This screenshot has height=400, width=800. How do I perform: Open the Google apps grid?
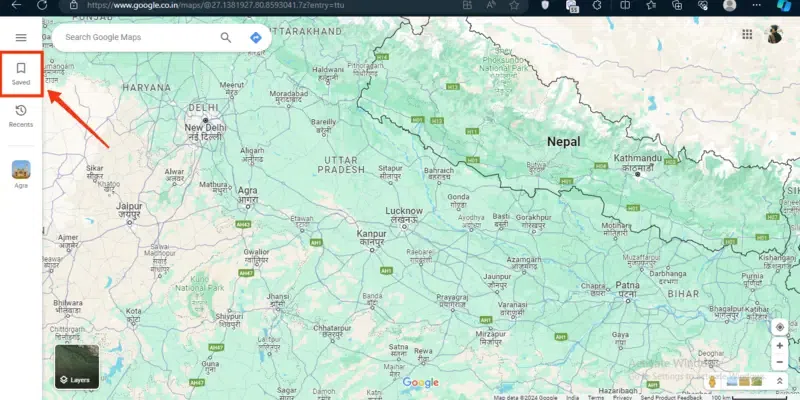(x=747, y=34)
